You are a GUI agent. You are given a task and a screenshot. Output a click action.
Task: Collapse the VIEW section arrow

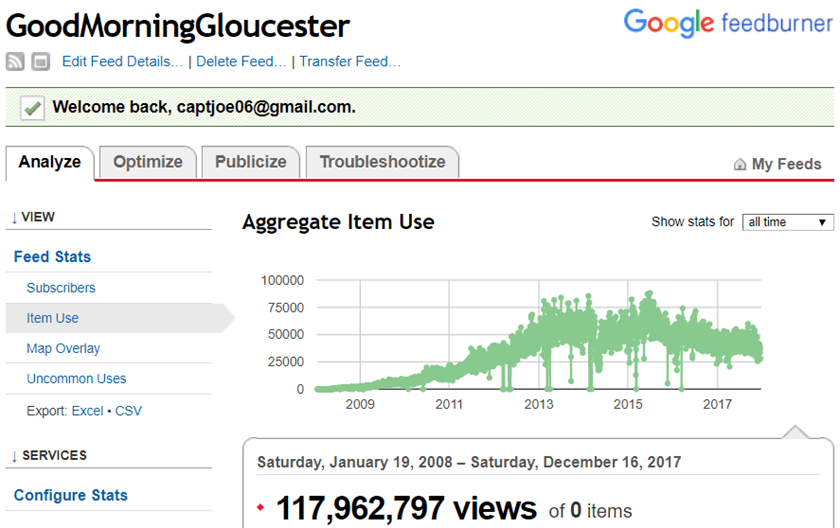click(13, 217)
